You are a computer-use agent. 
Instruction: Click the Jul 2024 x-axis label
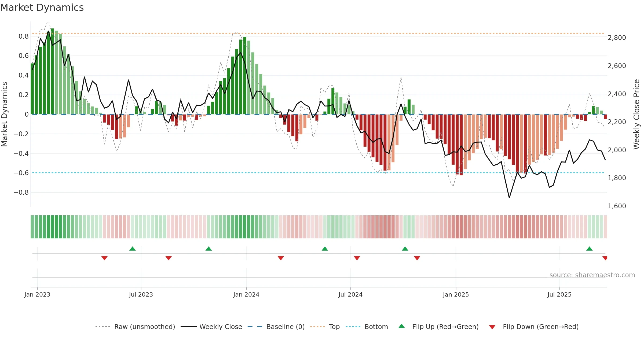tap(350, 295)
